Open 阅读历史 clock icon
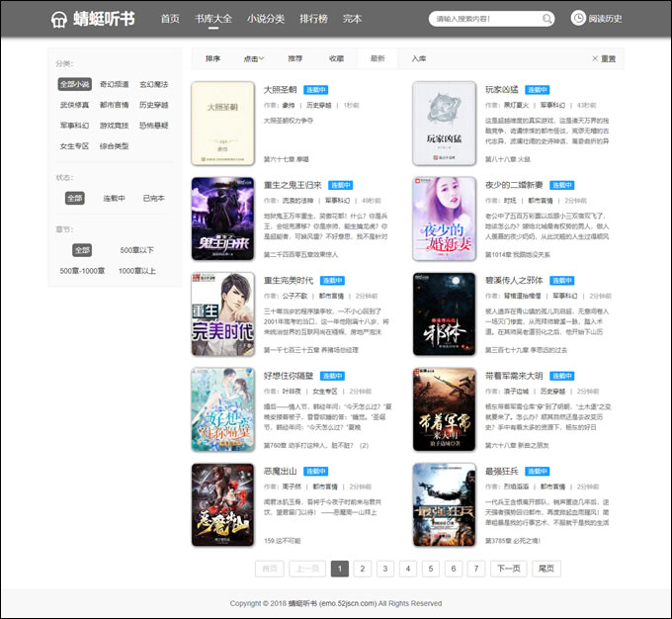Viewport: 672px width, 619px height. 578,18
